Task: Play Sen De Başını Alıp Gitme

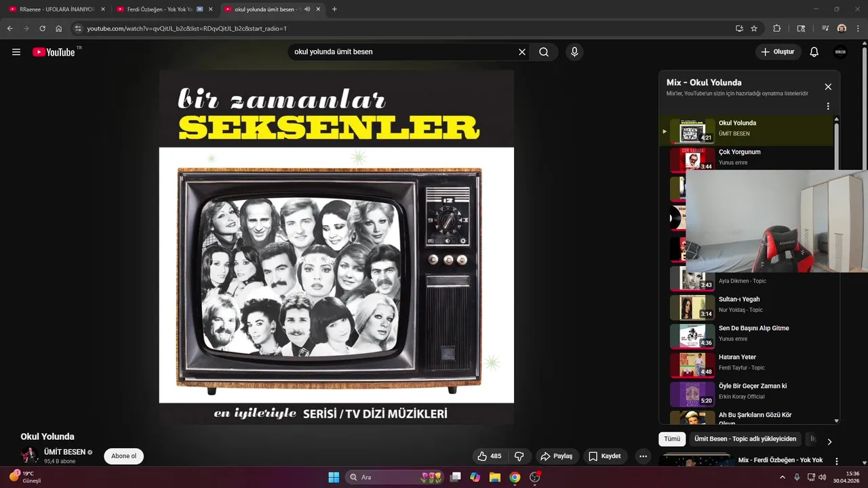Action: (x=747, y=336)
